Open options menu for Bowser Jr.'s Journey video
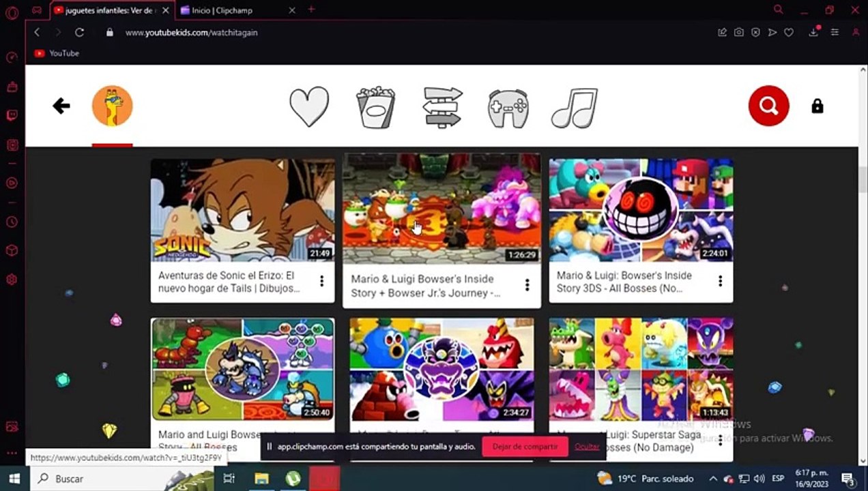 pos(527,285)
